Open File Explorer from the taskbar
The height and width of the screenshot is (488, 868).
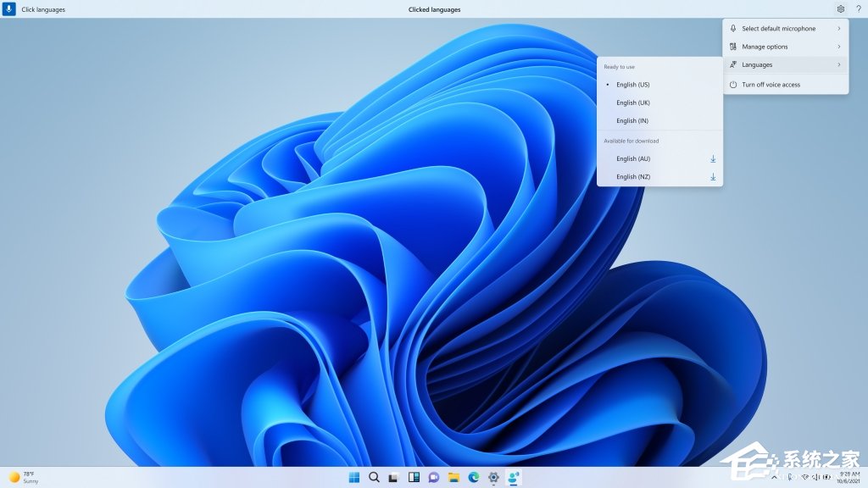click(453, 478)
